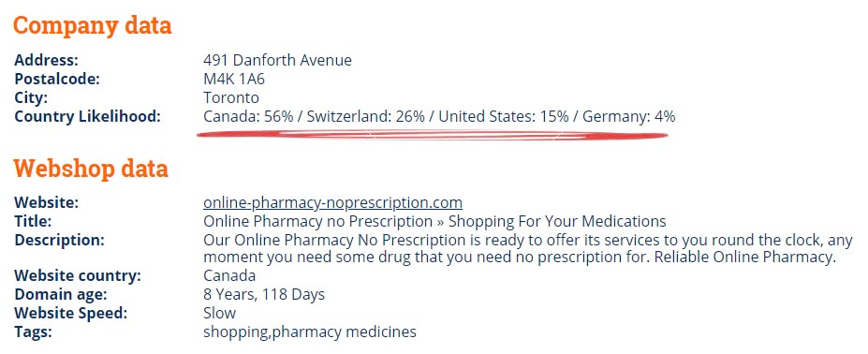The image size is (868, 354).
Task: Click the Online Pharmacy no Prescription title text
Action: [x=434, y=222]
